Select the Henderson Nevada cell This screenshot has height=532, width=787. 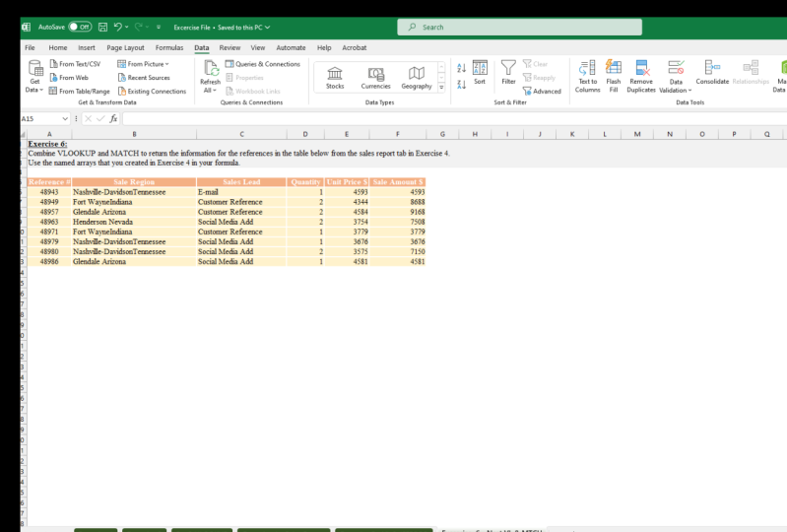[134, 222]
